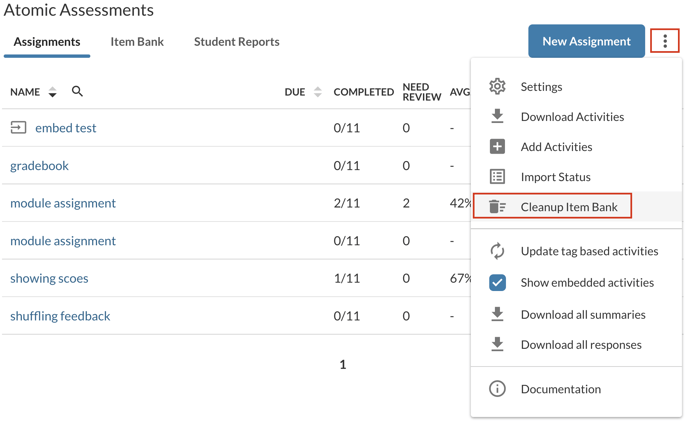This screenshot has height=425, width=688.
Task: Click the Add Activities plus icon
Action: click(x=497, y=147)
